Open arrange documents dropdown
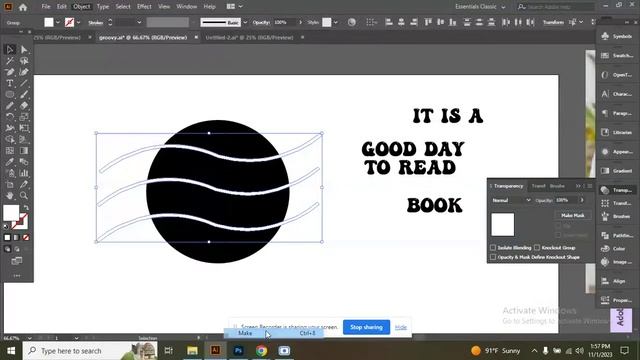Viewport: 640px width, 360px height. pos(235,7)
